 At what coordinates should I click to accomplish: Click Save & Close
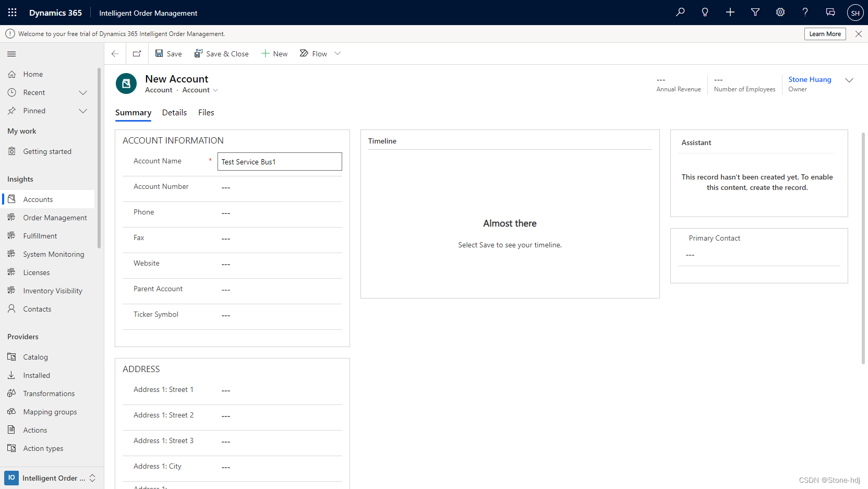(222, 54)
